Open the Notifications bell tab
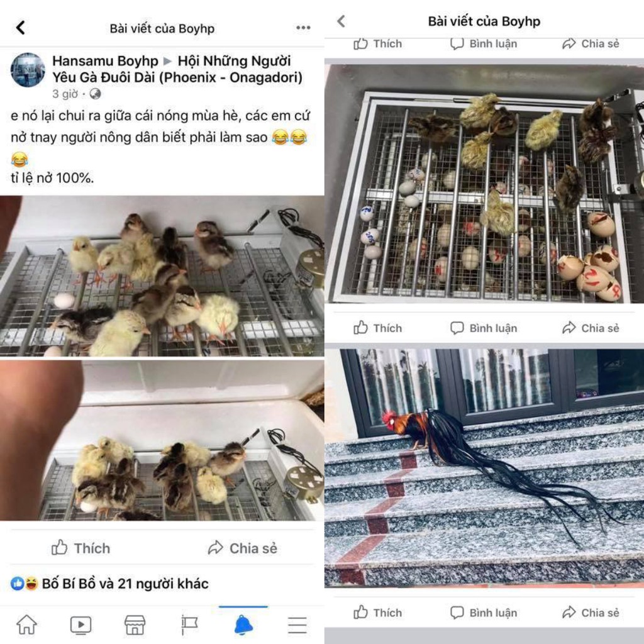Screen dimensions: 644x644 tap(243, 625)
